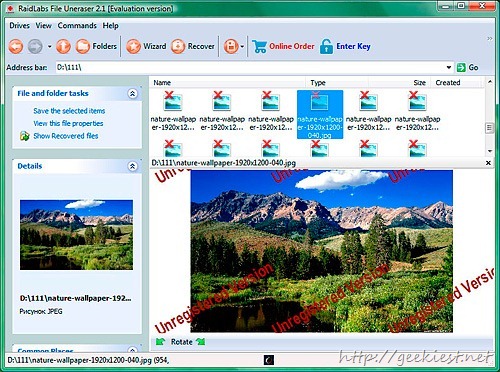Toggle the Folders pane button
This screenshot has height=372, width=500.
(96, 46)
